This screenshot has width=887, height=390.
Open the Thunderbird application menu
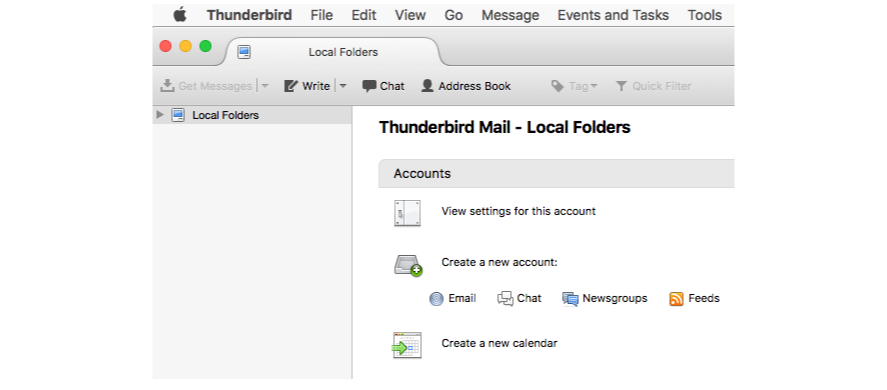coord(249,15)
